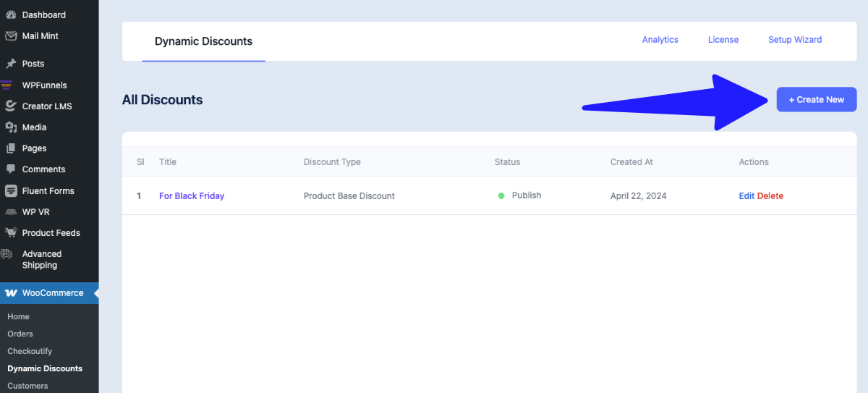The height and width of the screenshot is (393, 868).
Task: Click the Creator LMS icon
Action: pos(11,106)
